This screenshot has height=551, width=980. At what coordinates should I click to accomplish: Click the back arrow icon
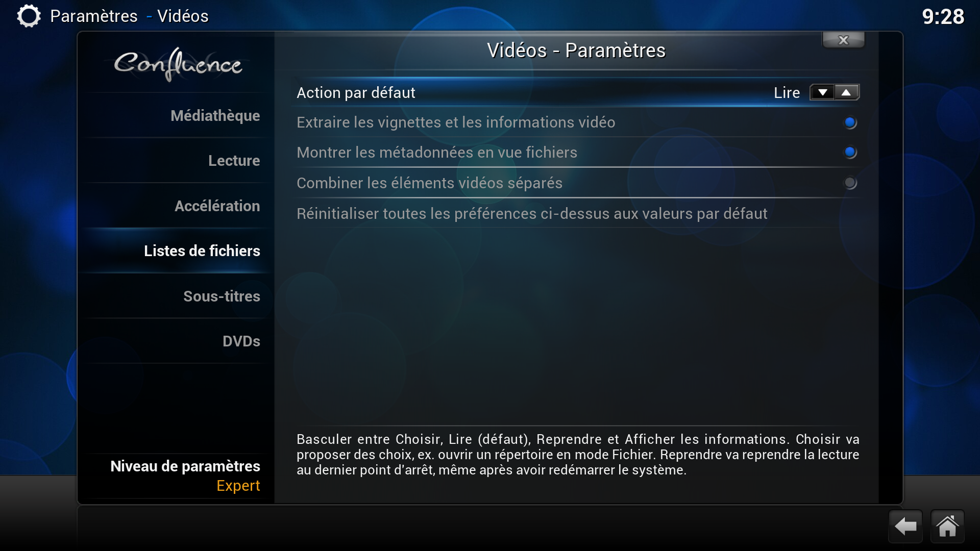coord(905,526)
